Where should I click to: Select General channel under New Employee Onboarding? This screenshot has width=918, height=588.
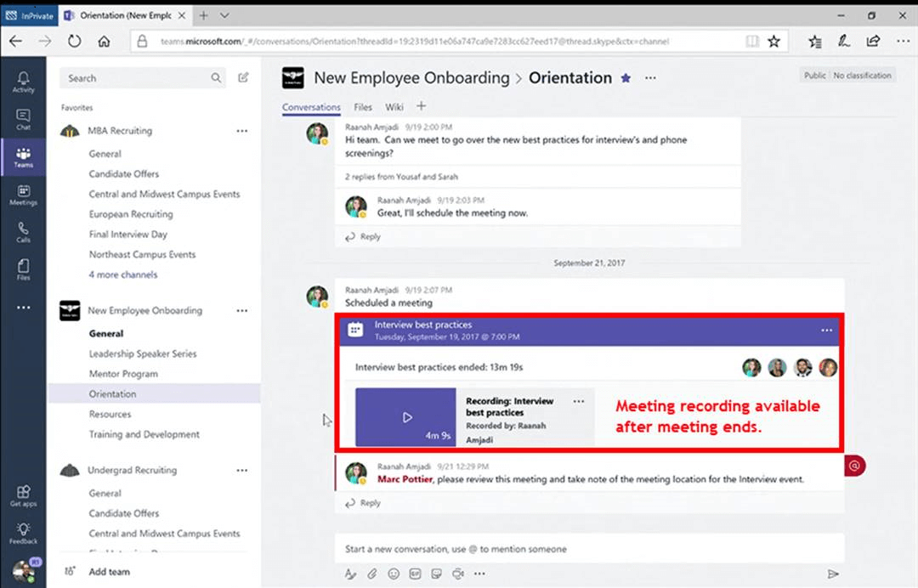click(106, 333)
